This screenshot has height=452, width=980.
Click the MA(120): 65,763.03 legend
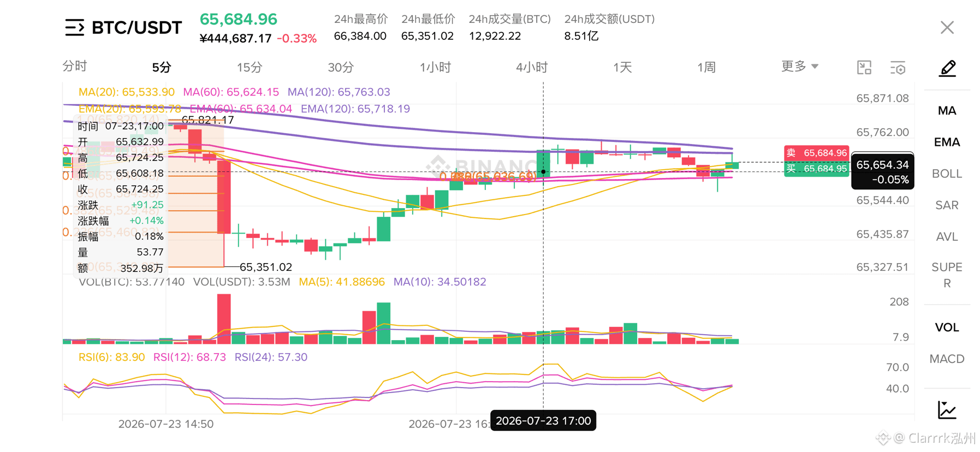coord(339,92)
